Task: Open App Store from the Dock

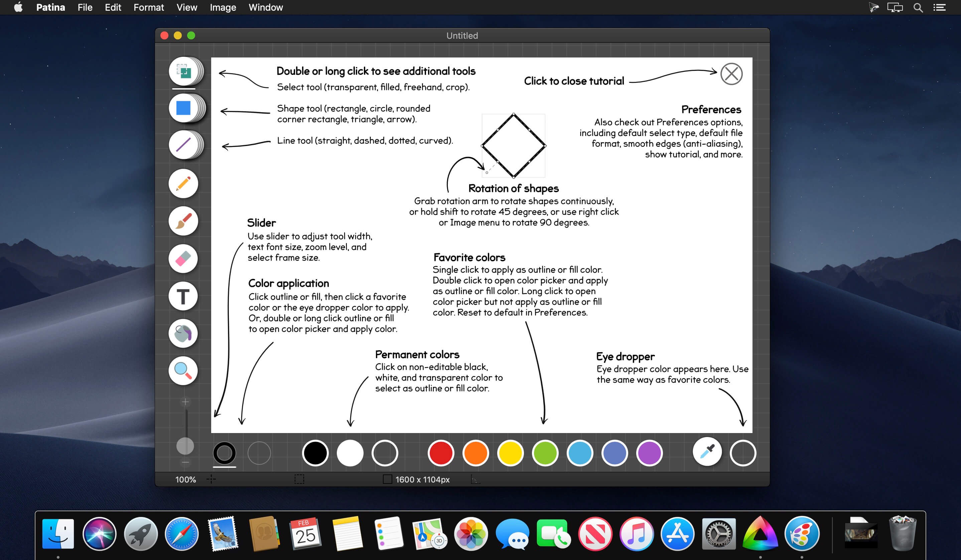Action: [x=677, y=534]
